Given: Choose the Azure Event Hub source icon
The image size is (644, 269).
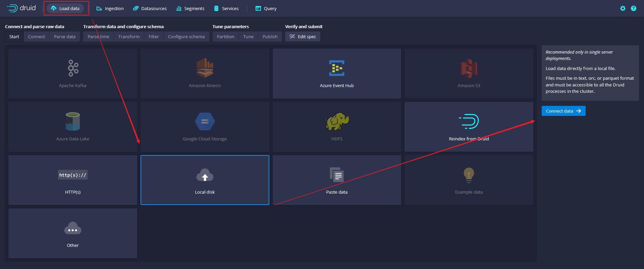Looking at the screenshot, I should (337, 68).
